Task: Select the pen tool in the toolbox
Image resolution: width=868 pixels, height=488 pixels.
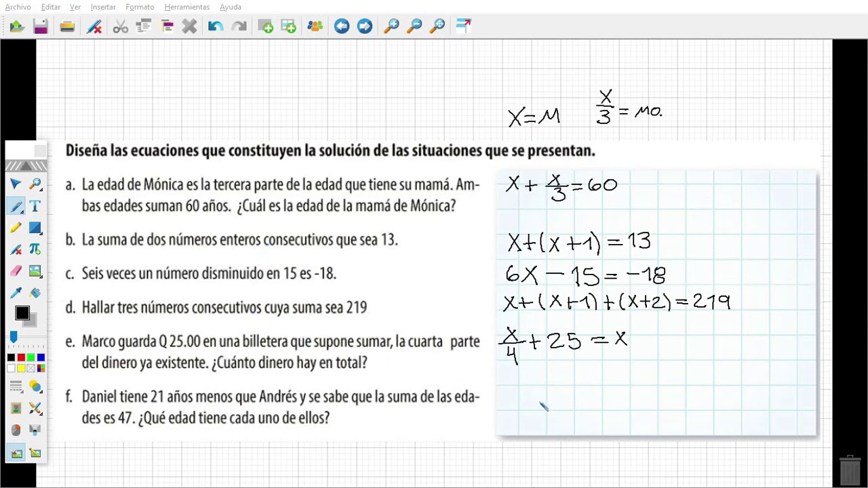Action: tap(16, 206)
